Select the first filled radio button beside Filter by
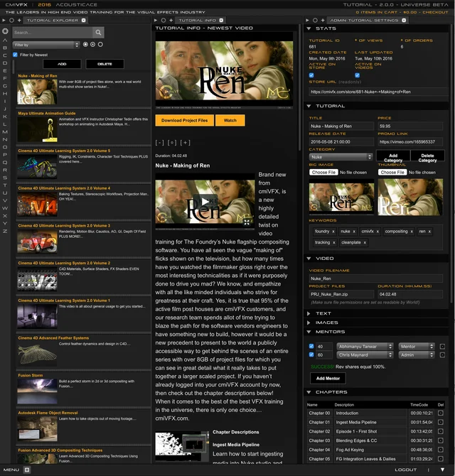This screenshot has height=476, width=455. (x=85, y=45)
